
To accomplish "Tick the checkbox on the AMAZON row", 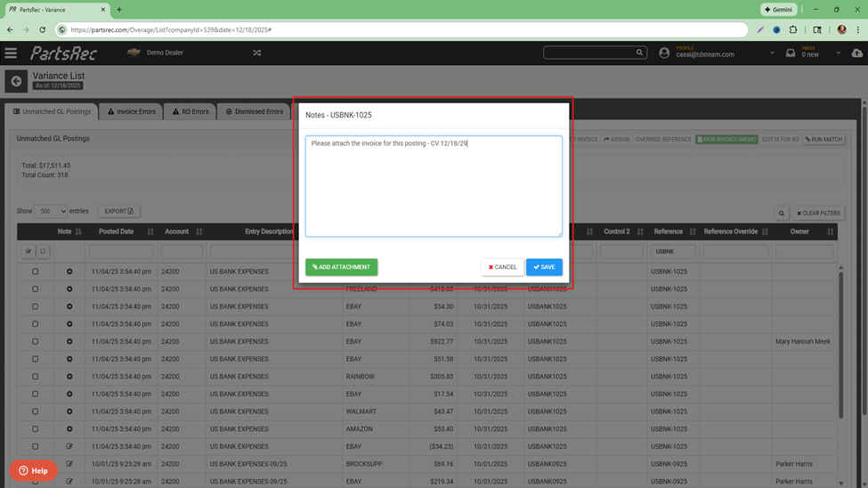I will (x=35, y=428).
